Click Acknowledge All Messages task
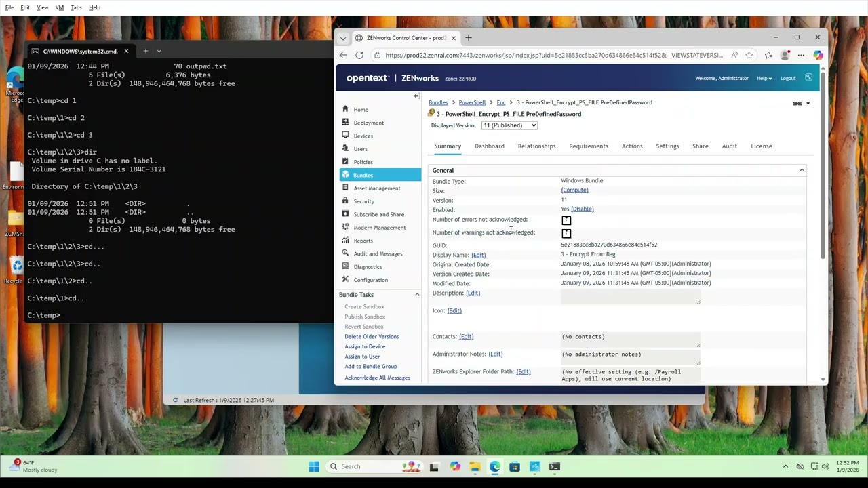 (377, 378)
